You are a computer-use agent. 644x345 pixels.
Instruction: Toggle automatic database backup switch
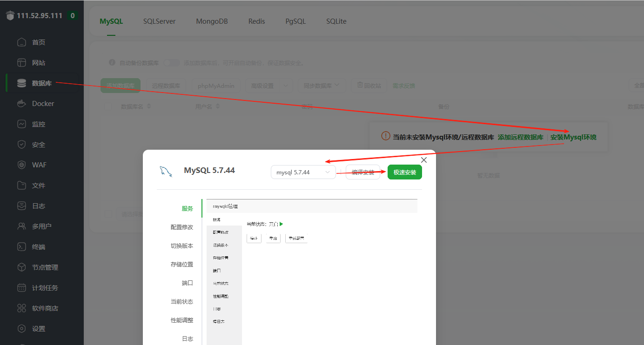pos(171,63)
